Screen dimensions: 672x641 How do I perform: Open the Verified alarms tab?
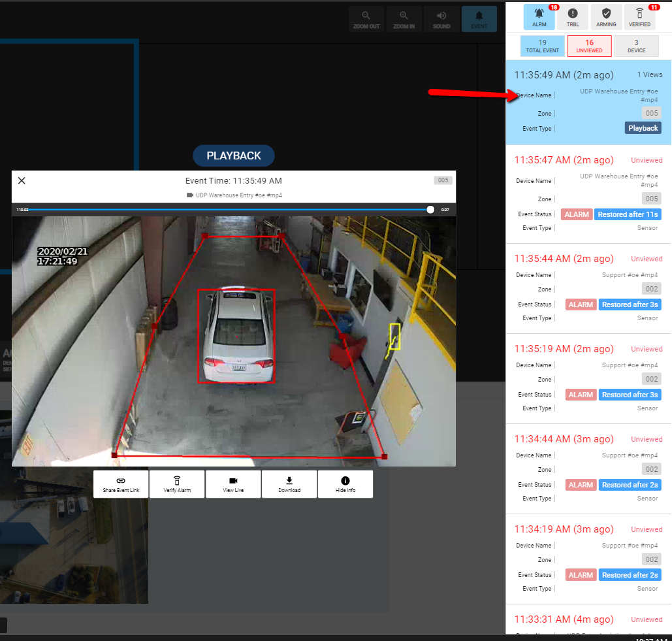(x=639, y=17)
